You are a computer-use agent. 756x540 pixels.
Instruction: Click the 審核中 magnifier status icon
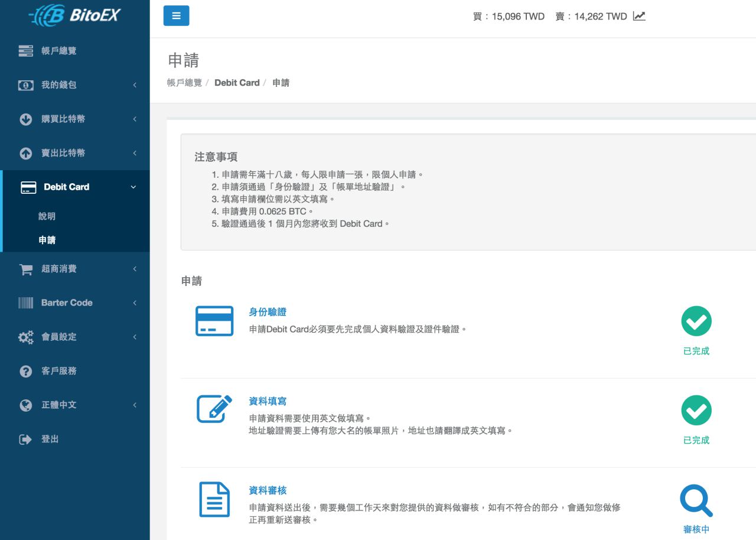tap(696, 500)
